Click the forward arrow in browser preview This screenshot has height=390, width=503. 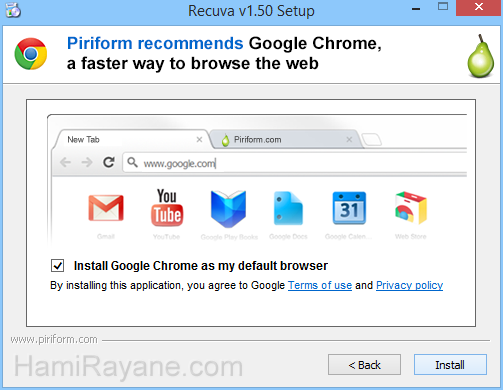pyautogui.click(x=87, y=163)
